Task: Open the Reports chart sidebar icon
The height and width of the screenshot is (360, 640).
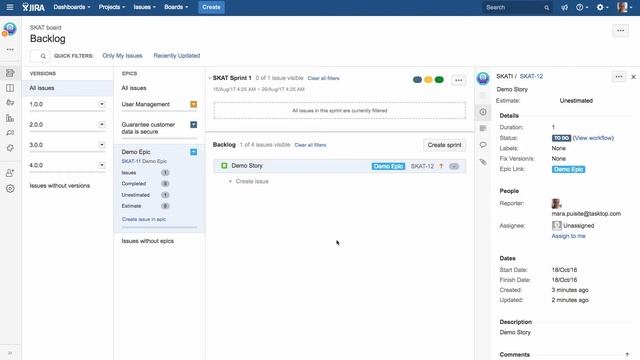Action: click(10, 118)
